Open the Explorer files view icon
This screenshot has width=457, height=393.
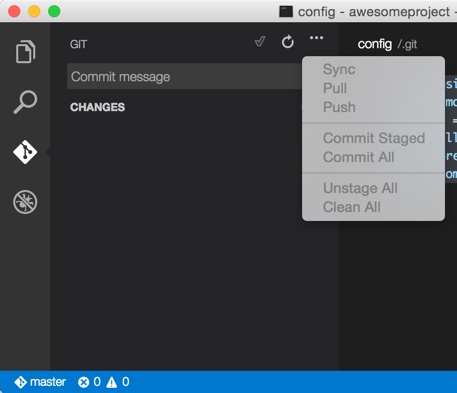25,52
